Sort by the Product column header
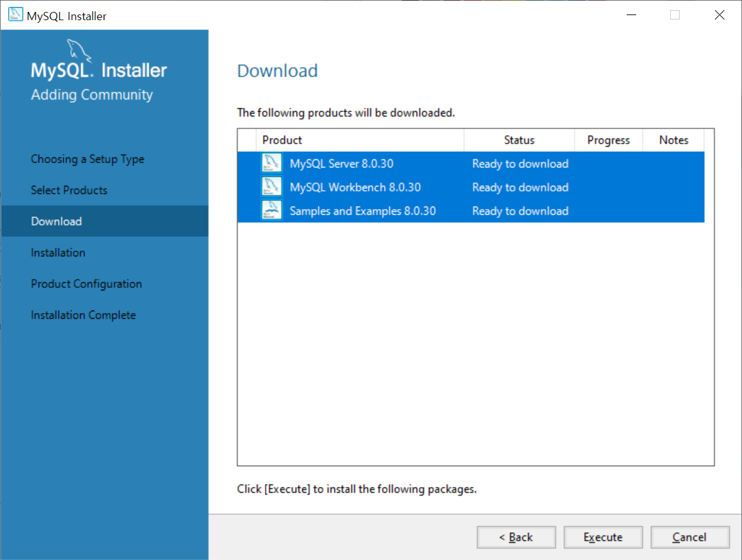742x560 pixels. click(360, 140)
